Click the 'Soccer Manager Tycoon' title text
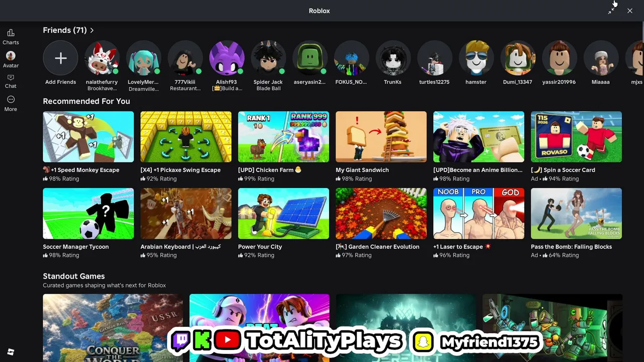This screenshot has width=644, height=362. [x=76, y=247]
